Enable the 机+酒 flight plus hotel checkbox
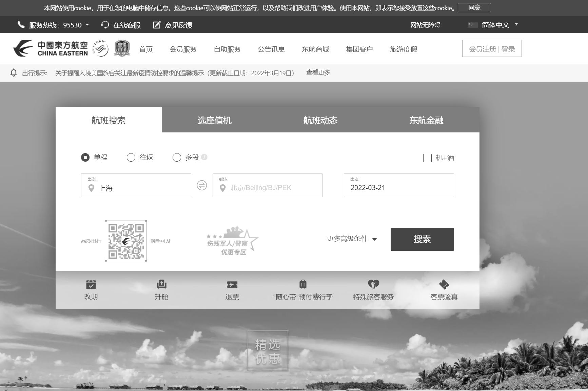 [x=427, y=158]
